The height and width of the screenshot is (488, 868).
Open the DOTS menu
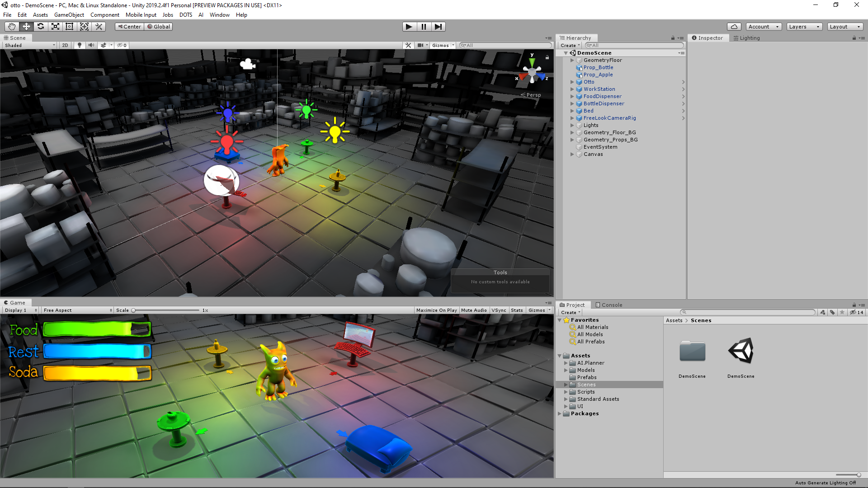(186, 15)
